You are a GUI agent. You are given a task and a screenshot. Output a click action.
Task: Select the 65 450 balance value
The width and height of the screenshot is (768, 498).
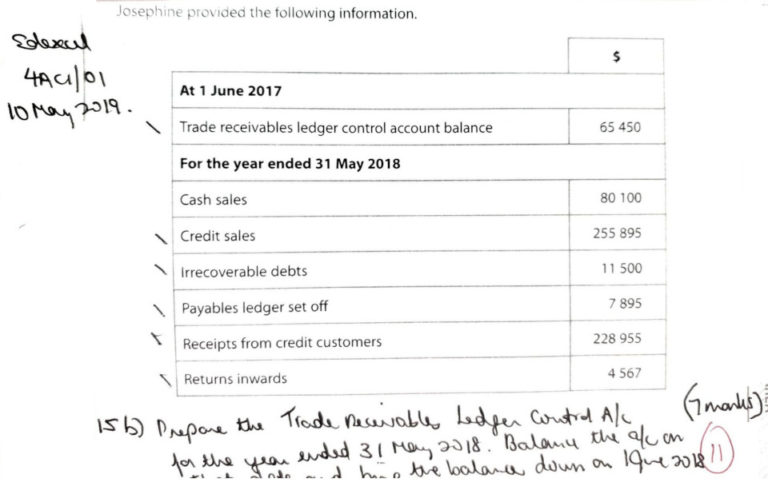click(620, 128)
